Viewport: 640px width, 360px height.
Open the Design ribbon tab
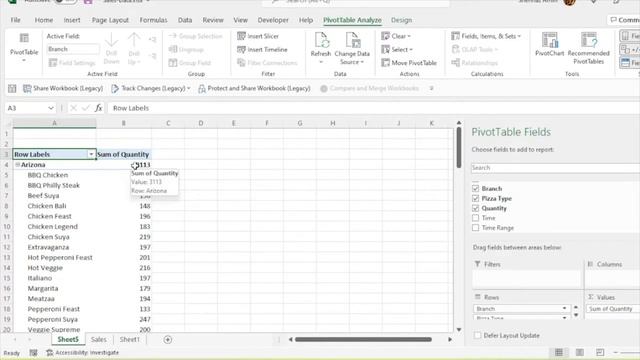click(x=401, y=20)
